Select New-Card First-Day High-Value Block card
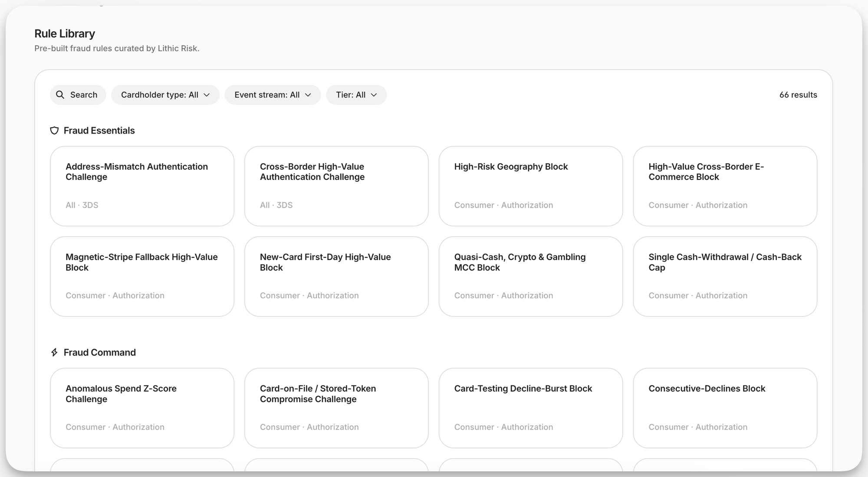Image resolution: width=868 pixels, height=477 pixels. click(x=336, y=277)
